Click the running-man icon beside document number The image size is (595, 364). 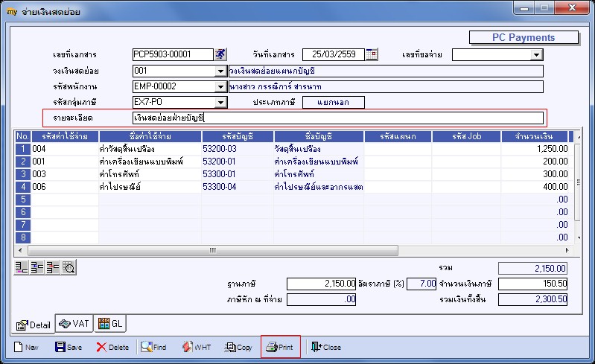pyautogui.click(x=220, y=54)
